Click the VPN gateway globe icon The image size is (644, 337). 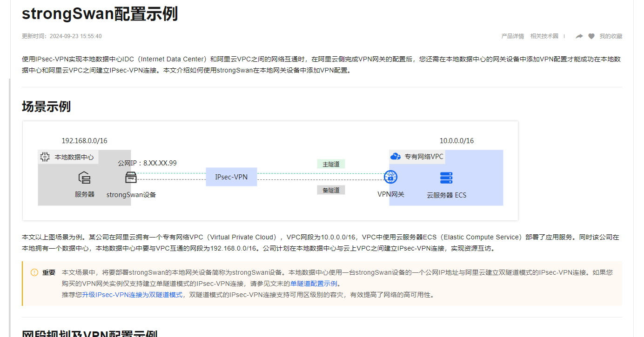point(391,177)
